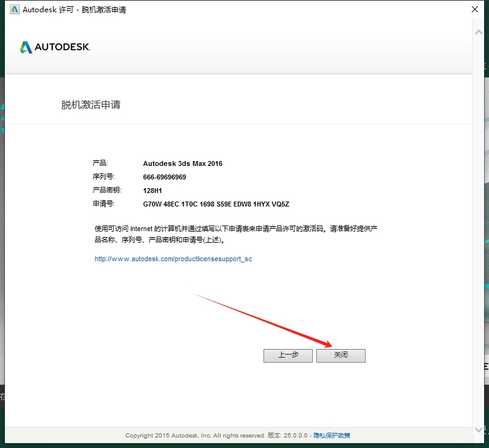Click the Copyright 2015 Autodesk footer text

tap(195, 435)
